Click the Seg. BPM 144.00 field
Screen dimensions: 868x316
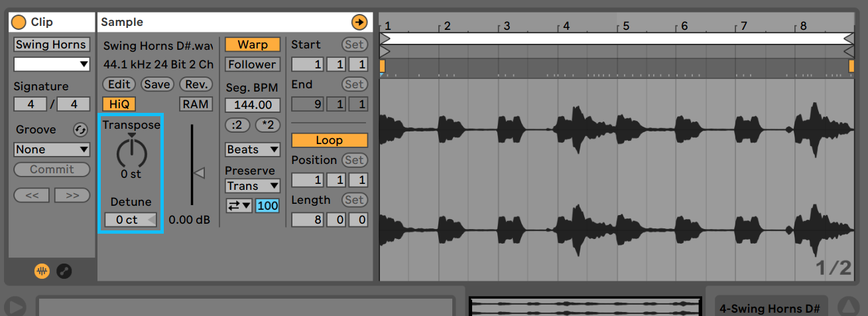pos(253,105)
